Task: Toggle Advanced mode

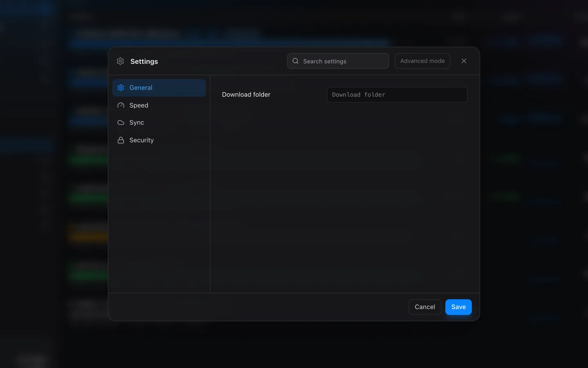Action: tap(422, 61)
